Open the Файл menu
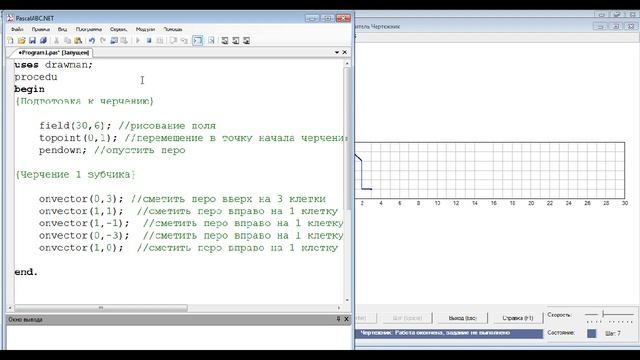 17,29
